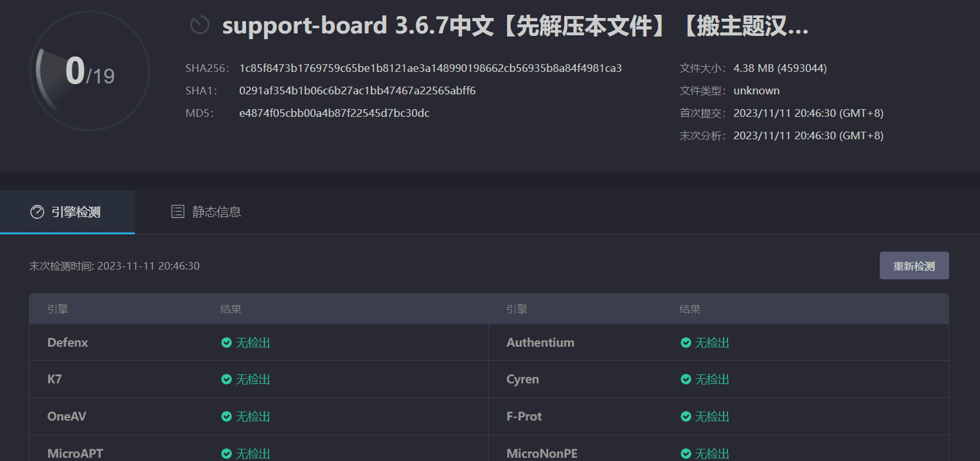Click 无检出 result for Authentium

tap(712, 343)
